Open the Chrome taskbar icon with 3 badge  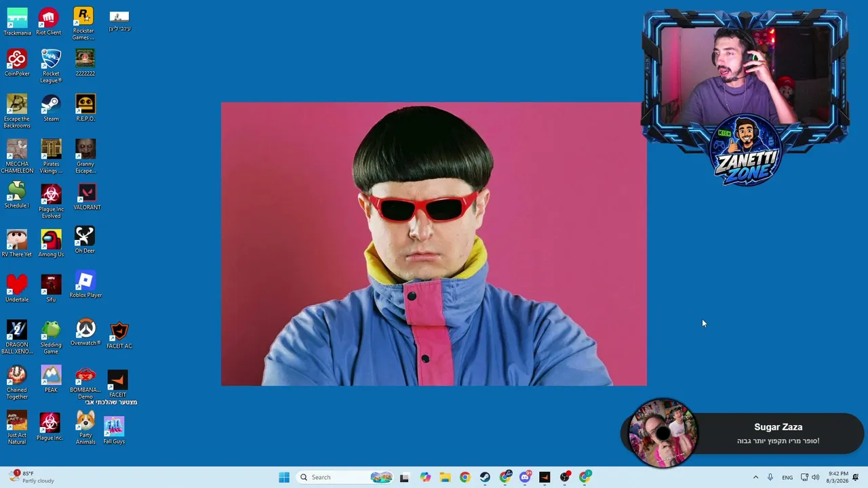tap(585, 477)
